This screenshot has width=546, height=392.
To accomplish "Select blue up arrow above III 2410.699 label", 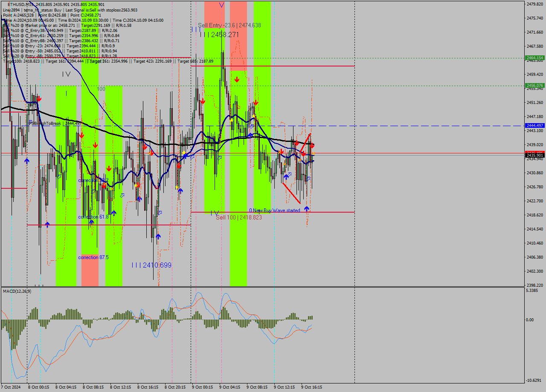I will click(x=158, y=236).
